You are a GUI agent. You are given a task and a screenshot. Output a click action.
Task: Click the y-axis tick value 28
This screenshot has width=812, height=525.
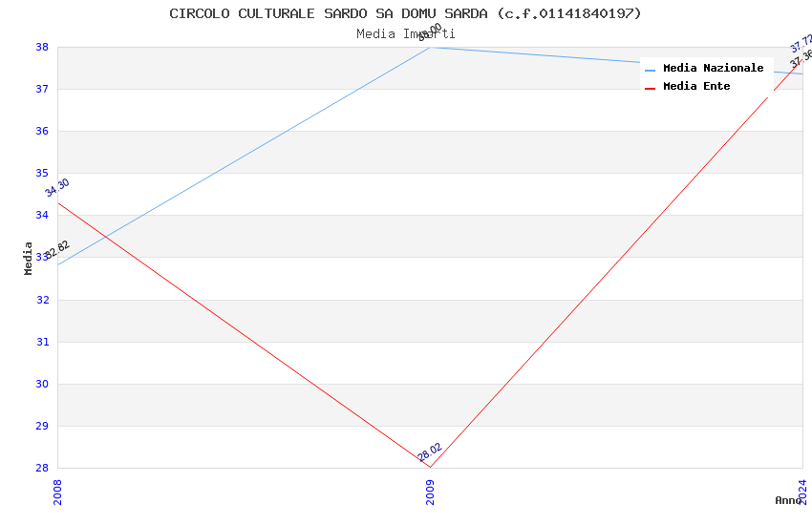coord(42,468)
